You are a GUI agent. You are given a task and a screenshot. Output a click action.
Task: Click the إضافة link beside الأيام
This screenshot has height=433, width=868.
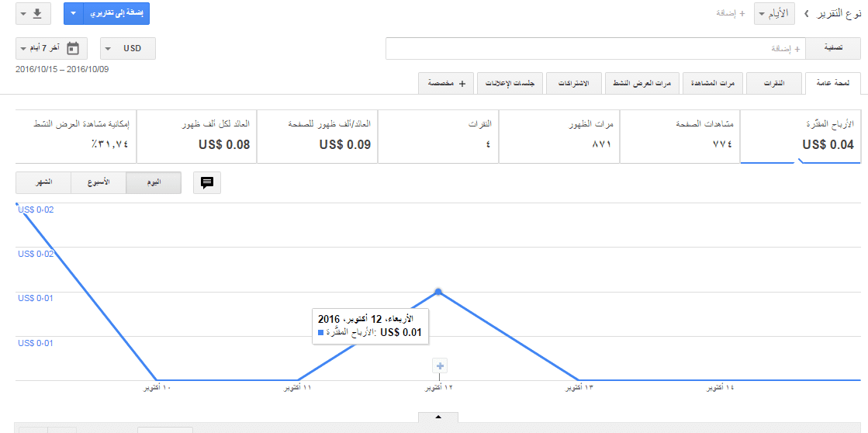point(731,14)
